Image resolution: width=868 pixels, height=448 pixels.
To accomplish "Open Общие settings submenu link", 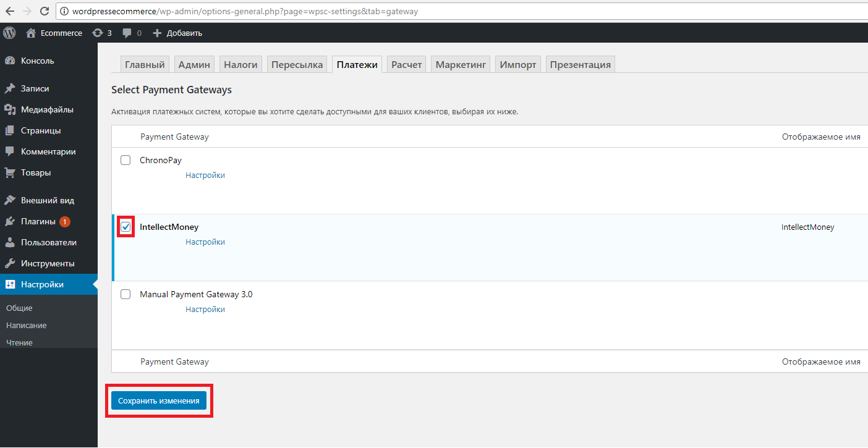I will (19, 308).
